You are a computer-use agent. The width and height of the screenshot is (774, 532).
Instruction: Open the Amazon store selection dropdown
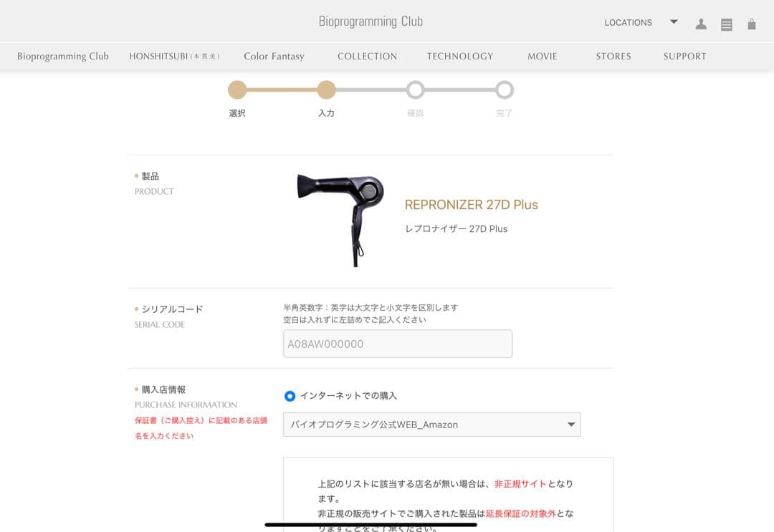coord(431,425)
